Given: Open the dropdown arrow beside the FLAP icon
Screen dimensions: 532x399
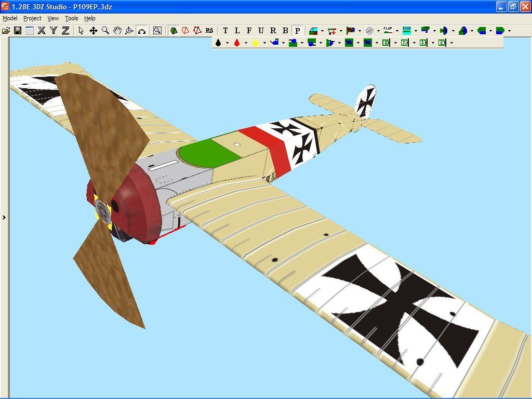Looking at the screenshot, I should [397, 31].
